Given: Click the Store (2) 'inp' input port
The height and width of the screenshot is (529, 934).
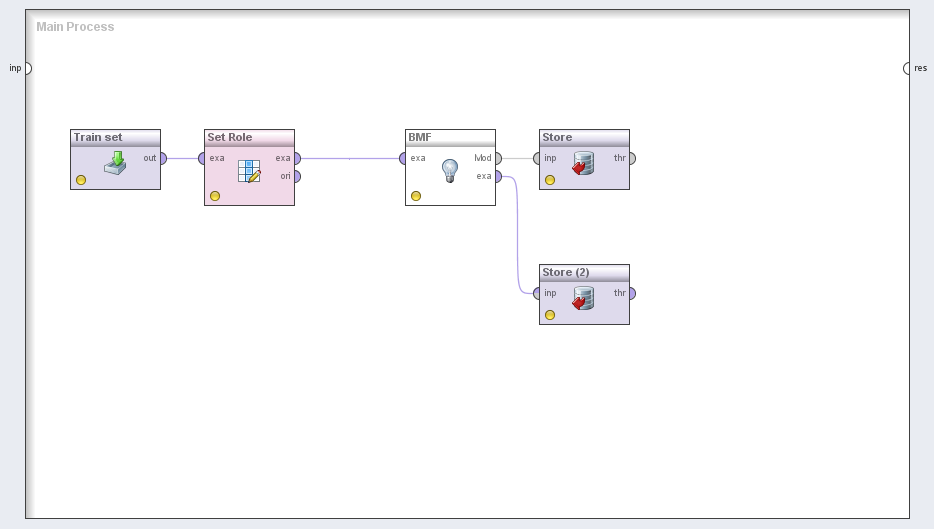Looking at the screenshot, I should pyautogui.click(x=537, y=293).
